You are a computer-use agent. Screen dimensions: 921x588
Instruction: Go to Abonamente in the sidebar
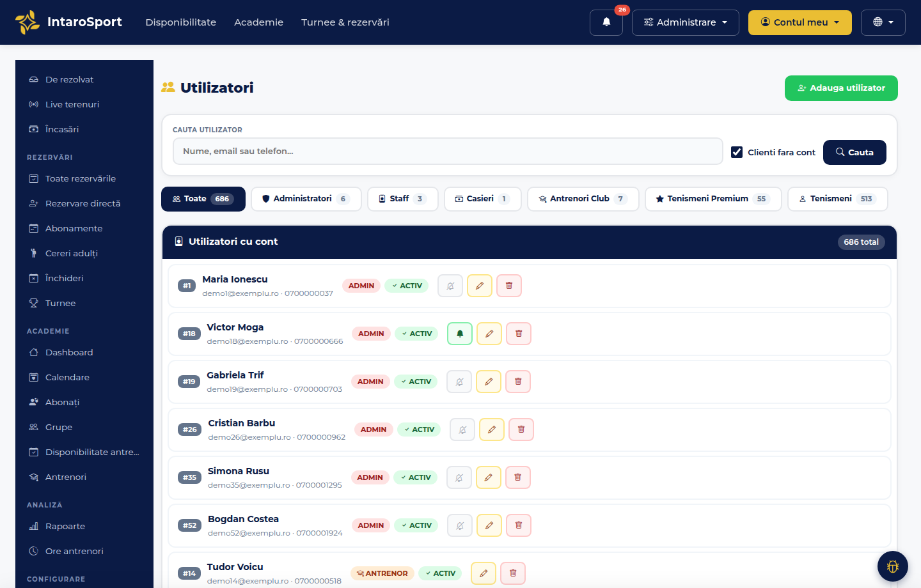84,228
